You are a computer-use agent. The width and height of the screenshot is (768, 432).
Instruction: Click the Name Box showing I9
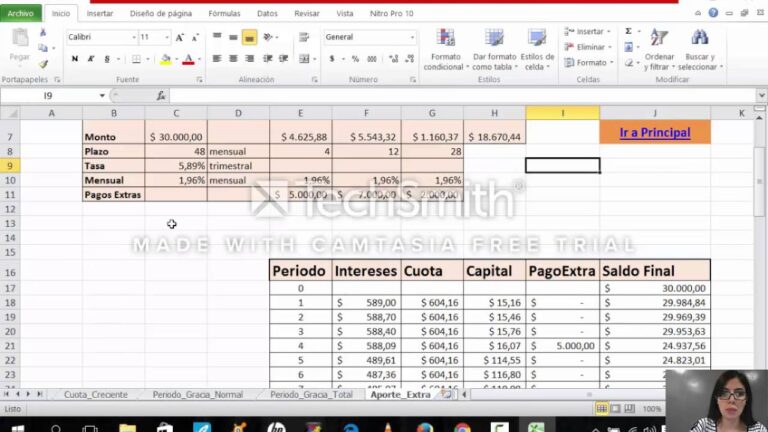point(48,96)
